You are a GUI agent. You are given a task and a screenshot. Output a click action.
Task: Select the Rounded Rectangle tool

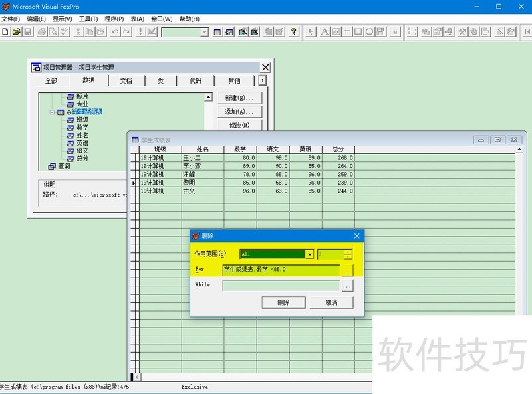(x=370, y=31)
